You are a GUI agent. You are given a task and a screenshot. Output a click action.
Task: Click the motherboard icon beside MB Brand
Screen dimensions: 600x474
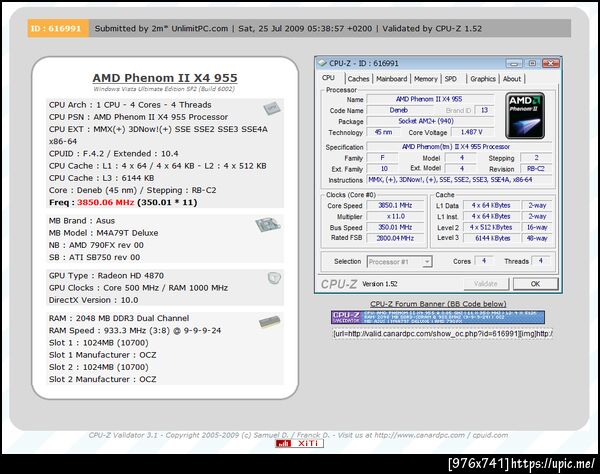pos(268,224)
